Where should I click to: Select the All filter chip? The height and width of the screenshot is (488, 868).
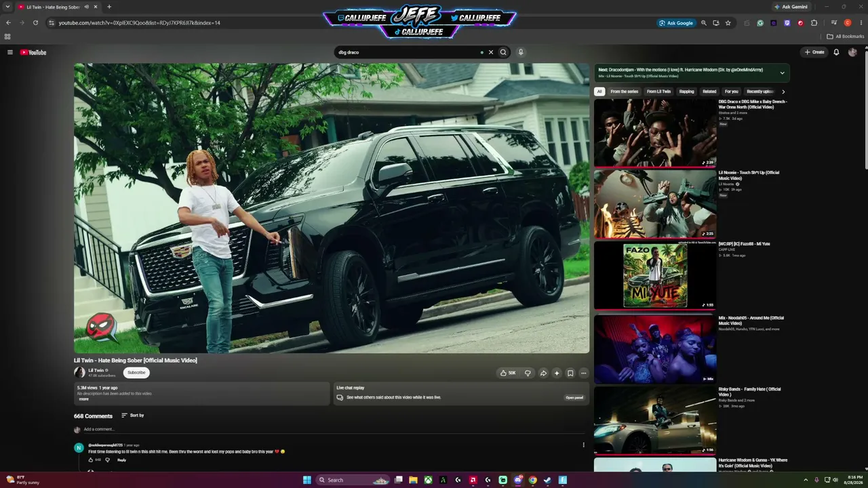[x=599, y=91]
